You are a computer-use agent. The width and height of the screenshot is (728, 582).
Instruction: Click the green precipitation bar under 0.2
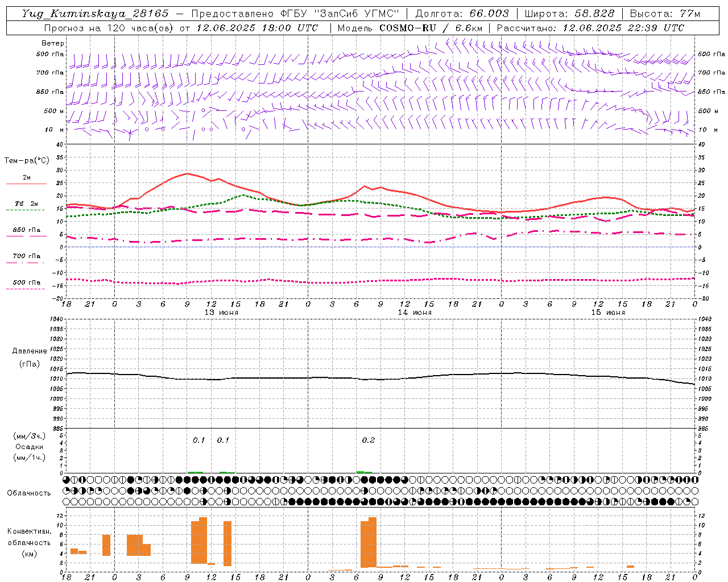tap(364, 472)
